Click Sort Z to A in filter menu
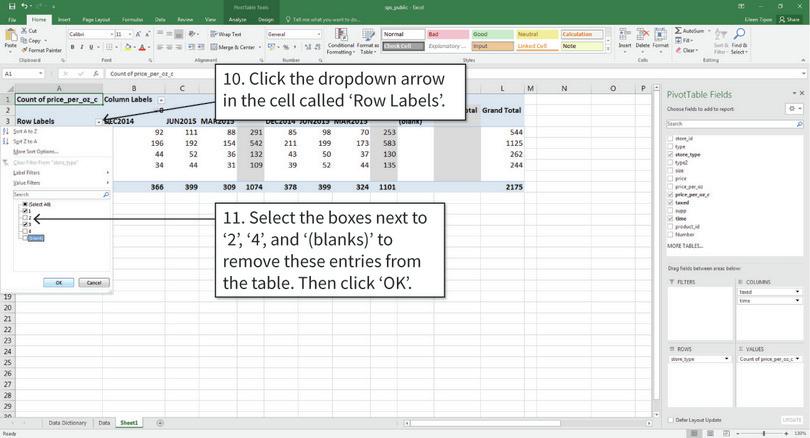810x438 pixels. (x=25, y=141)
